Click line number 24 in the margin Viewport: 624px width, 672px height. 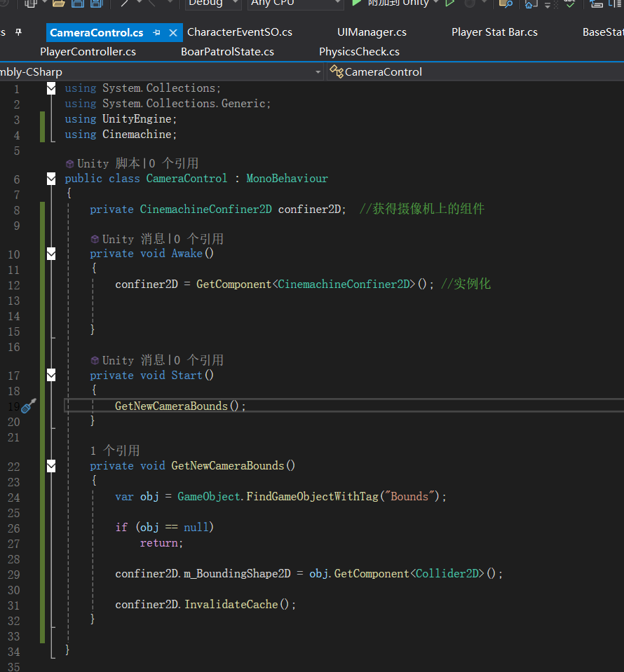(x=14, y=498)
